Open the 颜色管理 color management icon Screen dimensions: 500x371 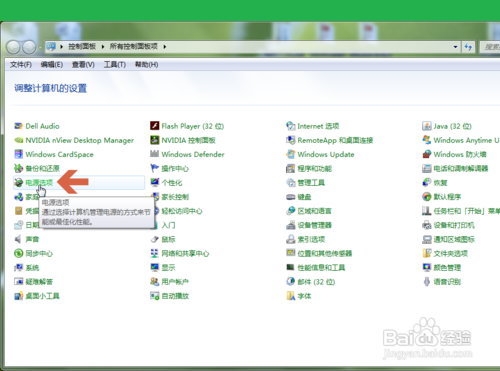pyautogui.click(x=427, y=267)
